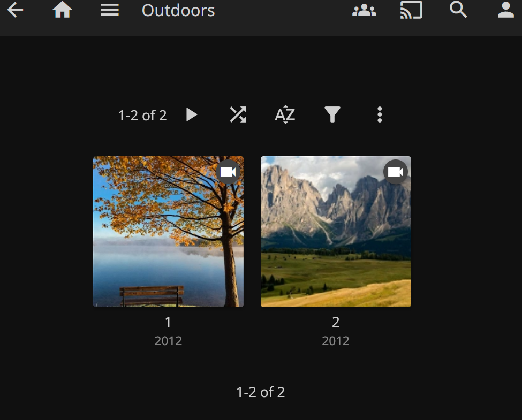Click video camera badge on mountain thumbnail

396,172
